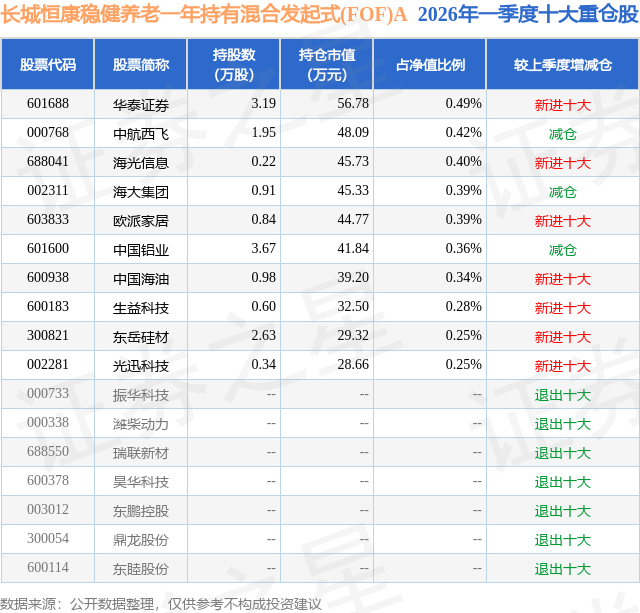Viewport: 640px width, 613px height.
Task: Select stock name 欧派家居
Action: [x=141, y=221]
